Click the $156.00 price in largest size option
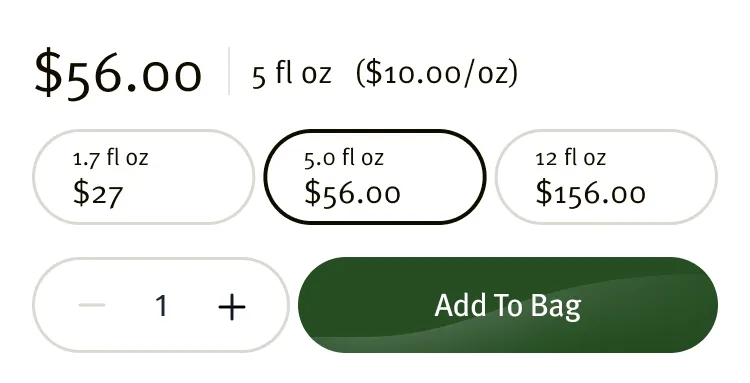This screenshot has width=750, height=383. click(590, 193)
